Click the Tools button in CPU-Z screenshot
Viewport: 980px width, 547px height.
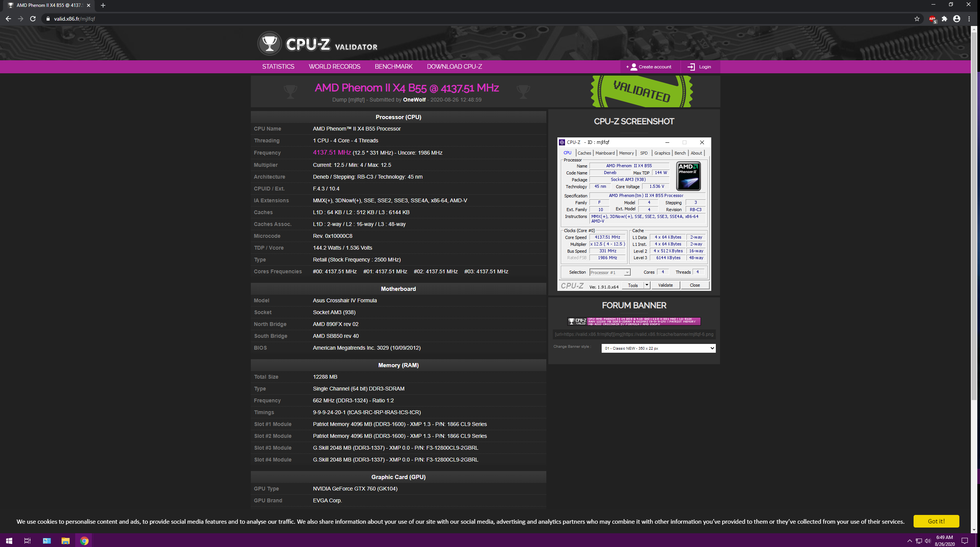[633, 285]
